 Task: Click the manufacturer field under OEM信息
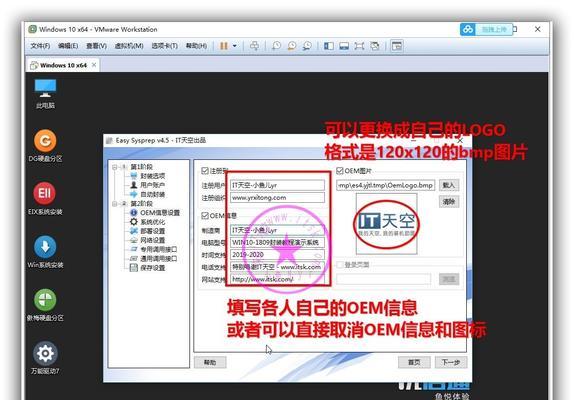click(277, 230)
